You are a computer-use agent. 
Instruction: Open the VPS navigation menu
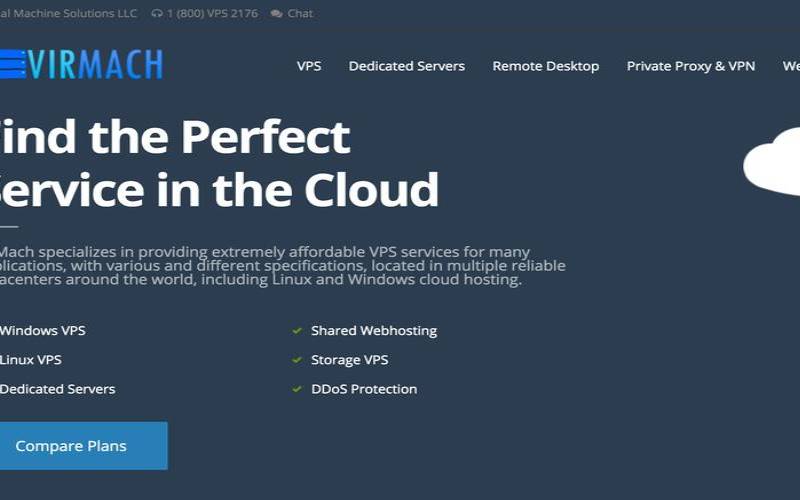point(309,66)
